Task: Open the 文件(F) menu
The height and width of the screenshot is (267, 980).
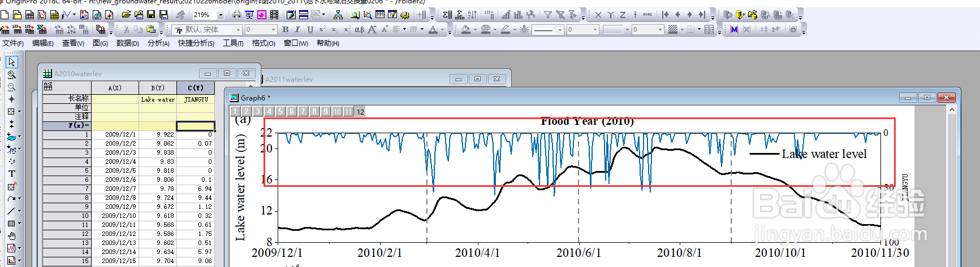Action: 13,43
